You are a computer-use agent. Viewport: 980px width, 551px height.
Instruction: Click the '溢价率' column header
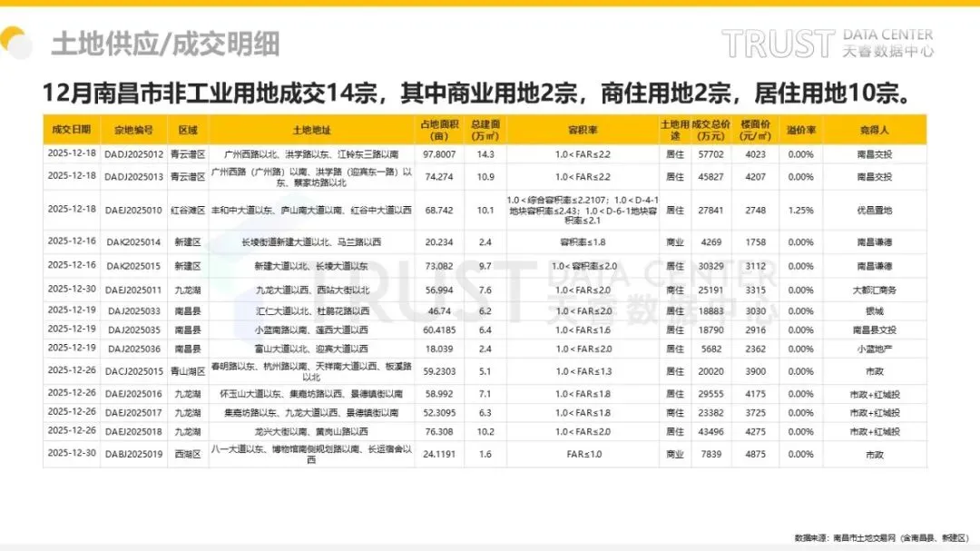800,130
